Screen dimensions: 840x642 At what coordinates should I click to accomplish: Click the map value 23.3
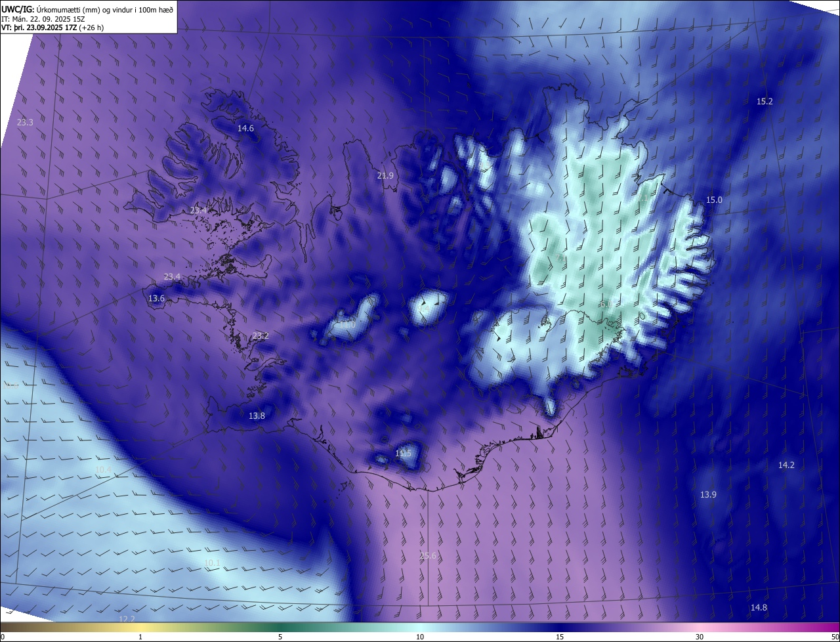coord(25,122)
